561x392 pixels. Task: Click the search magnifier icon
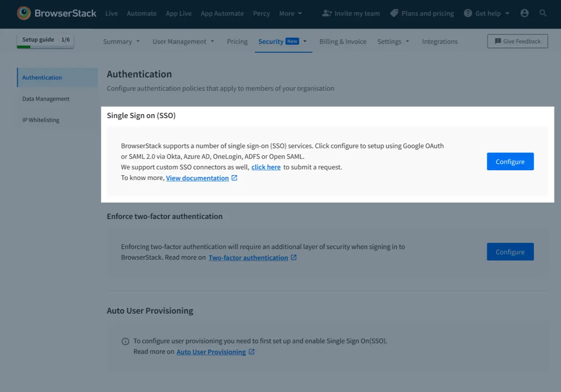point(543,13)
